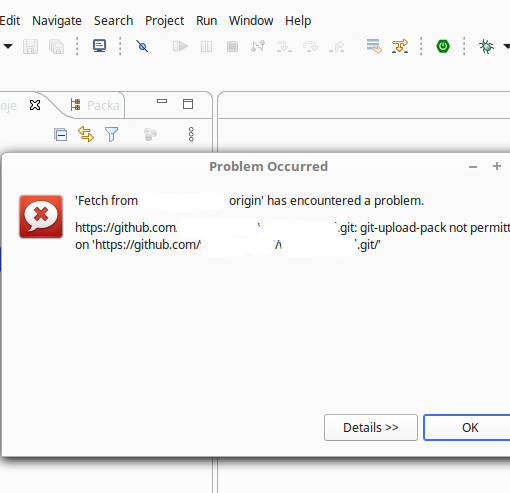This screenshot has height=493, width=510.
Task: Click the Debug bug icon
Action: click(486, 46)
